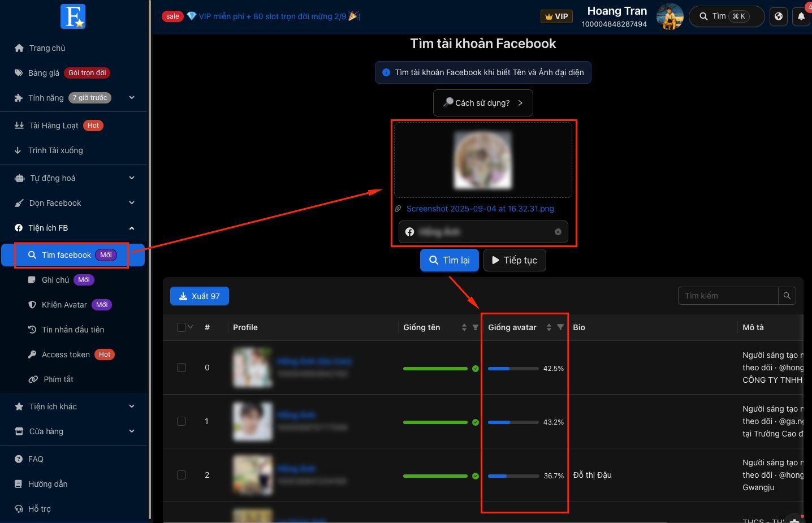The image size is (812, 523).
Task: Click the F logo at sidebar top
Action: (73, 16)
